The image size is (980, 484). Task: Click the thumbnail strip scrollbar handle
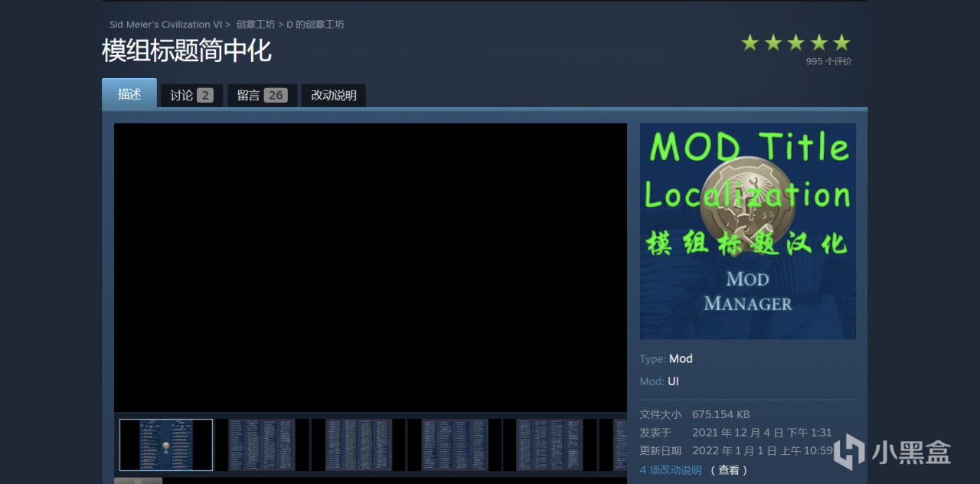click(x=139, y=481)
